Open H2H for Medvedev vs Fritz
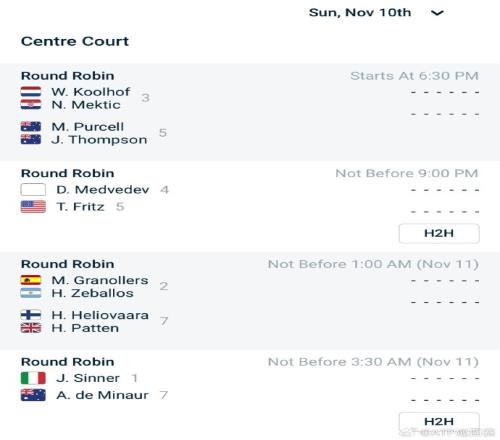The image size is (500, 440). coord(439,233)
